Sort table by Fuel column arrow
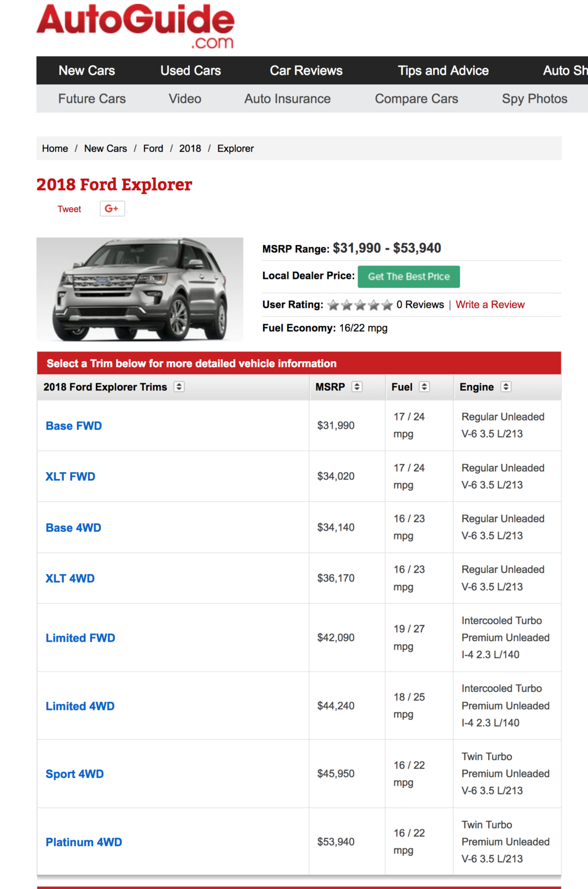The height and width of the screenshot is (889, 588). pyautogui.click(x=424, y=387)
